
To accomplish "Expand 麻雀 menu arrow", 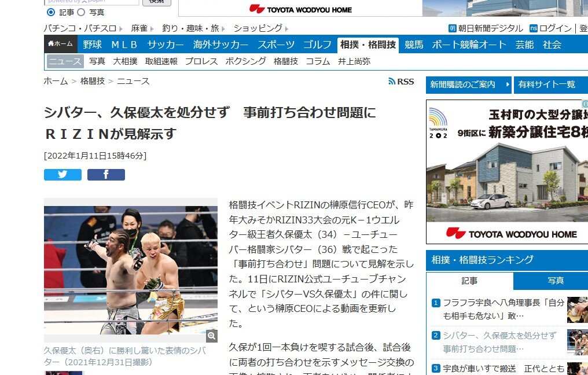I will [x=152, y=28].
